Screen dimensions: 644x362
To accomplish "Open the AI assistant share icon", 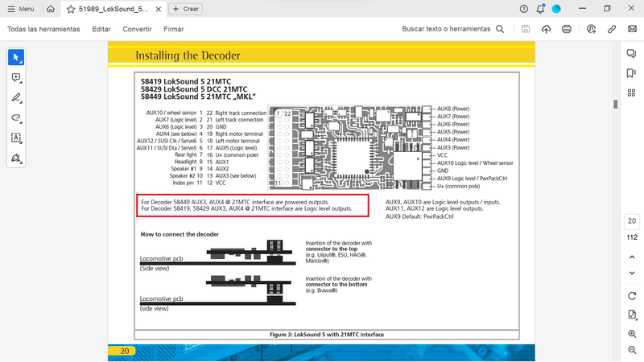I will [x=592, y=29].
